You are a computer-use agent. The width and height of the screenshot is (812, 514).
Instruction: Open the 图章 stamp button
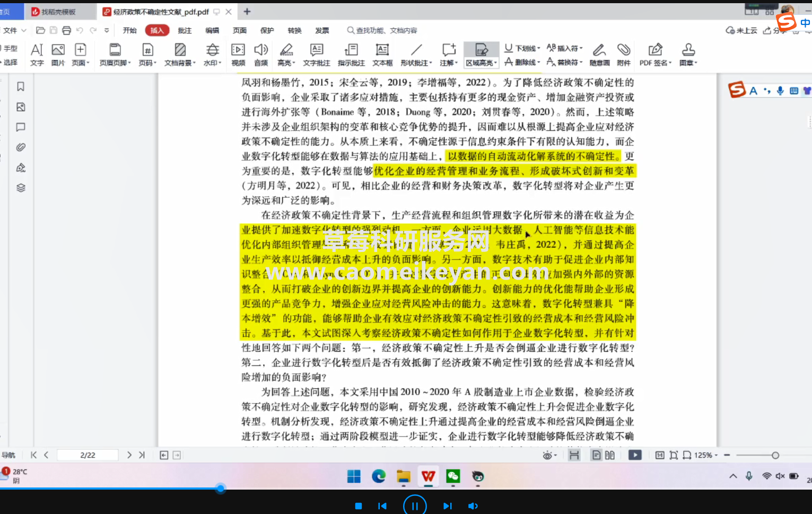click(x=688, y=55)
